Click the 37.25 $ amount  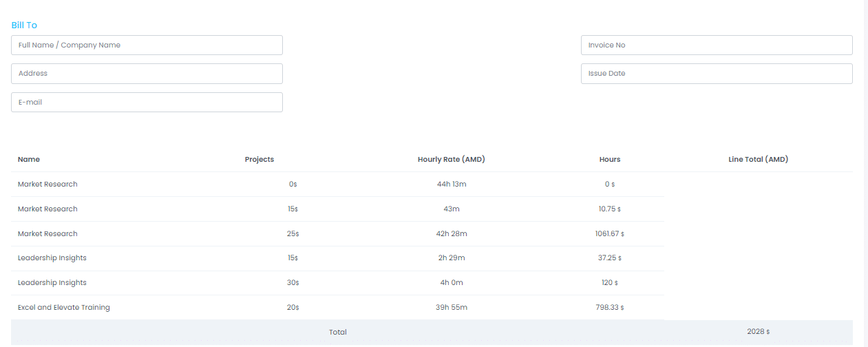coord(610,257)
